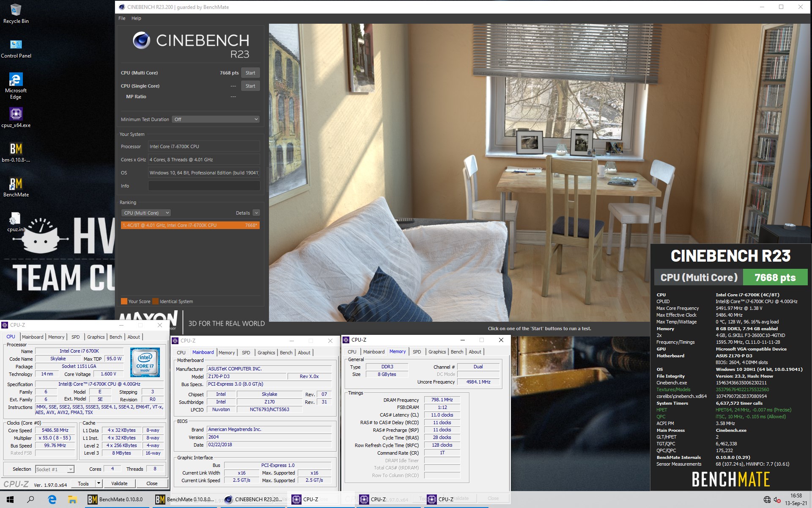Click CAS# Latency value 11.0 clocks
The height and width of the screenshot is (508, 812).
(442, 415)
